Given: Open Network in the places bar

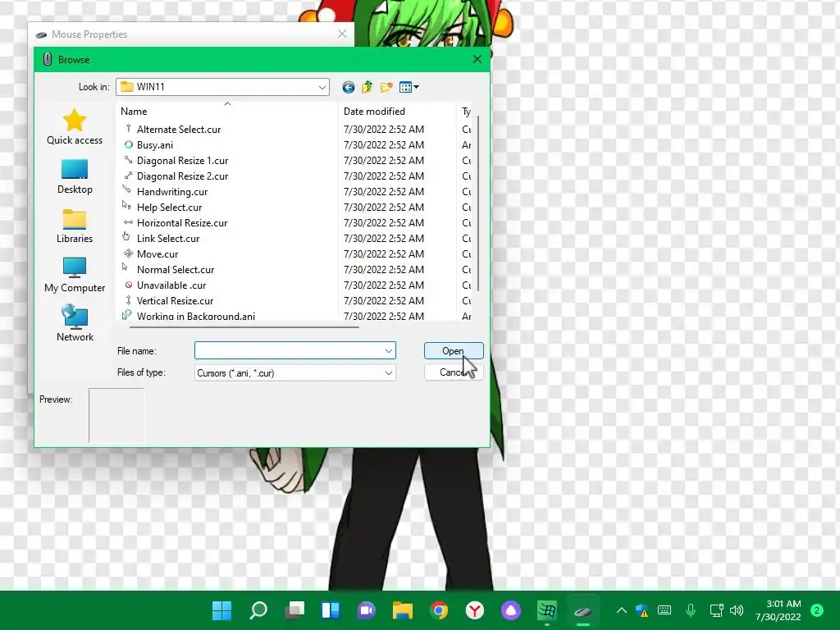Looking at the screenshot, I should point(75,323).
